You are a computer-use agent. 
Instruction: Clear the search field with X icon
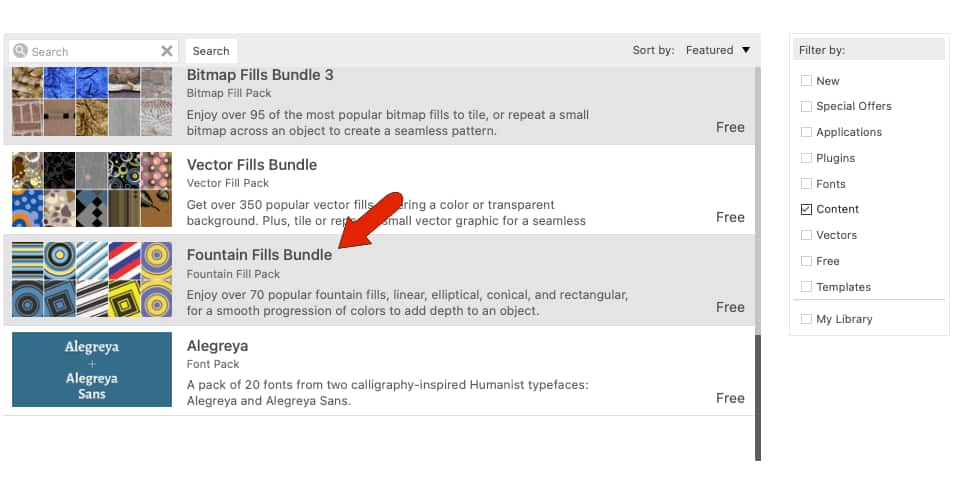[x=167, y=51]
